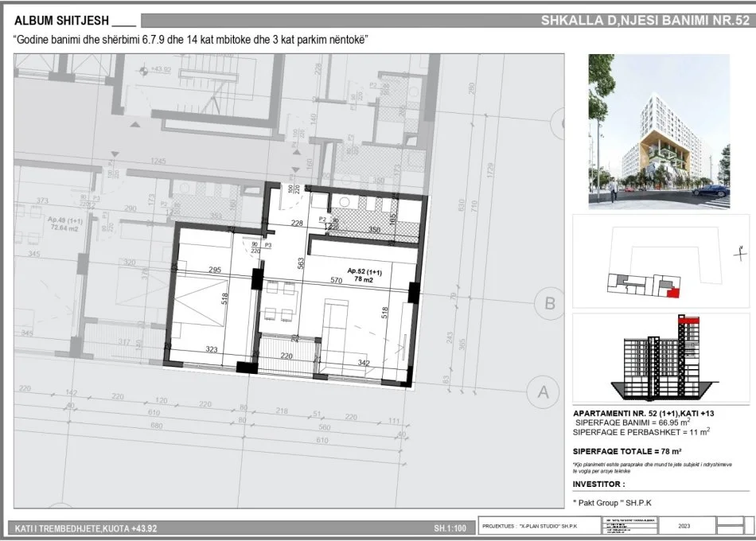Click the red top floor in building section
Screen dimensions: 756x541
pyautogui.click(x=689, y=319)
